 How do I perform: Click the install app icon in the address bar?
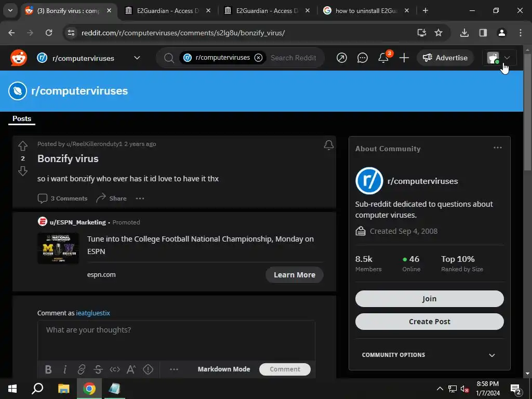point(421,33)
